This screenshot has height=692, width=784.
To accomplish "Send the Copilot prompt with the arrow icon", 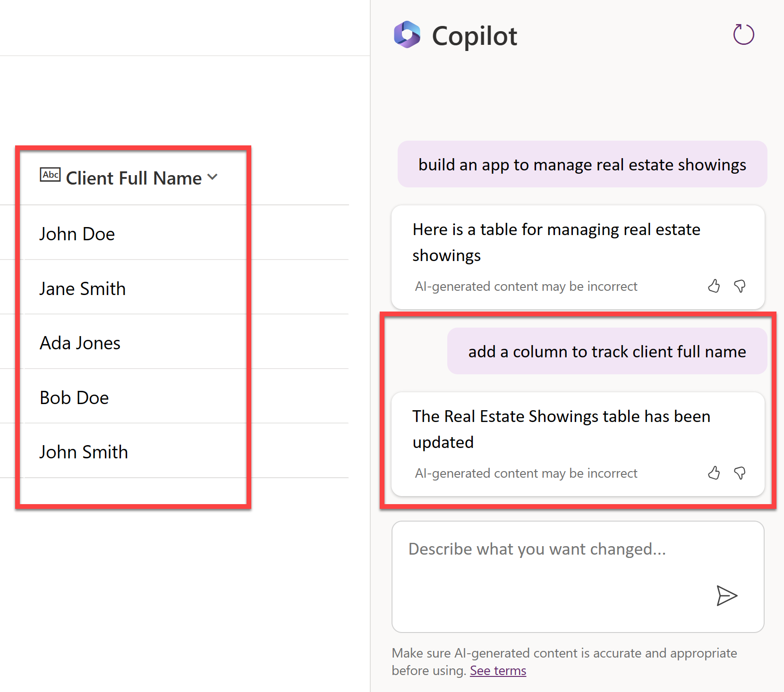I will 726,596.
